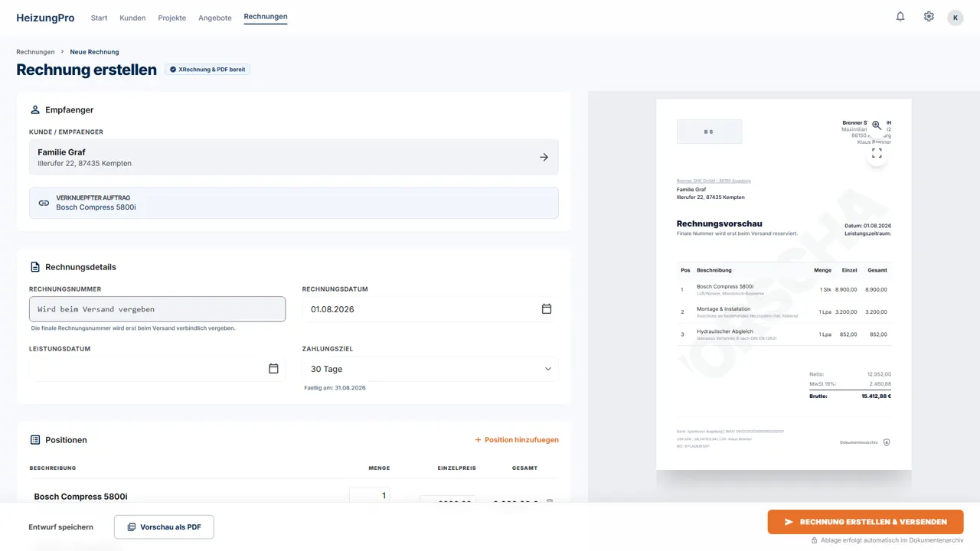Screen dimensions: 980x551
Task: Click into the empty Leistungsdatum field
Action: 157,369
